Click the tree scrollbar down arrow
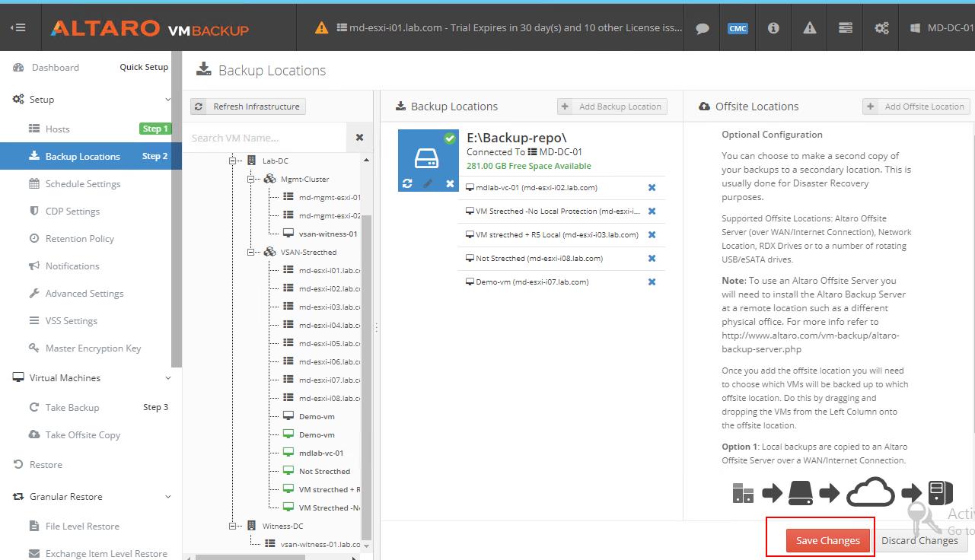This screenshot has height=560, width=975. click(367, 546)
